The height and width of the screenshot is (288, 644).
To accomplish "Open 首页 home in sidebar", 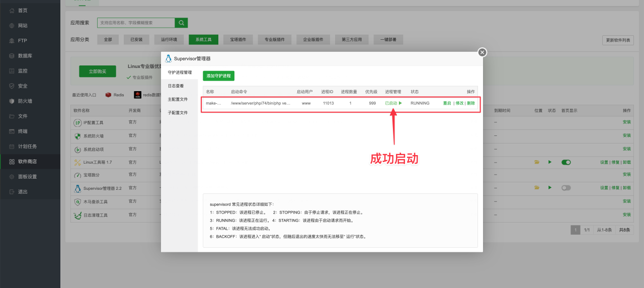I will [23, 10].
